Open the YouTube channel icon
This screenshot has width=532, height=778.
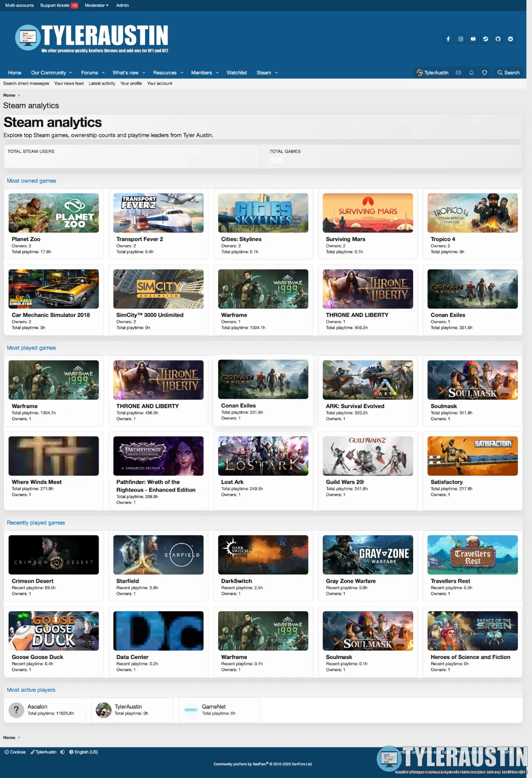point(473,39)
